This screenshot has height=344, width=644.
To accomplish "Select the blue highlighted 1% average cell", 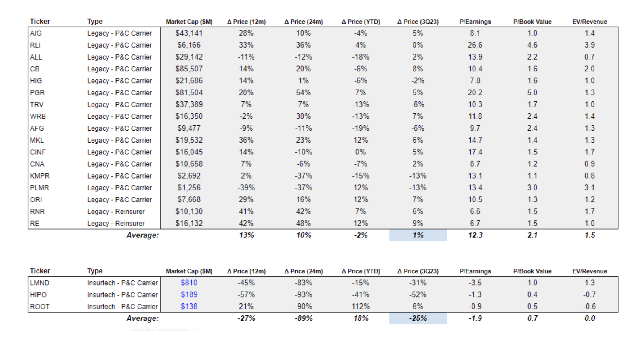I will tap(418, 235).
